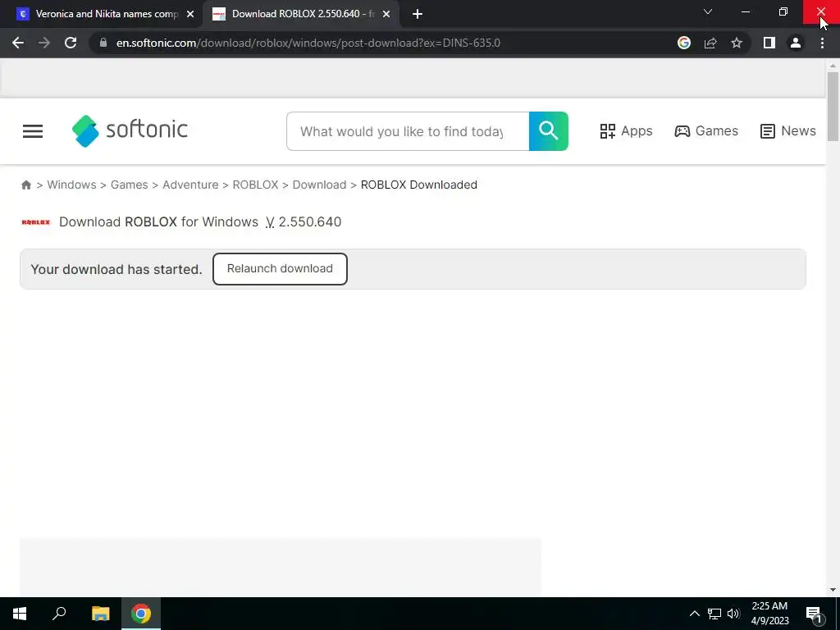Open the Windows breadcrumb link
The height and width of the screenshot is (630, 840).
click(x=71, y=185)
